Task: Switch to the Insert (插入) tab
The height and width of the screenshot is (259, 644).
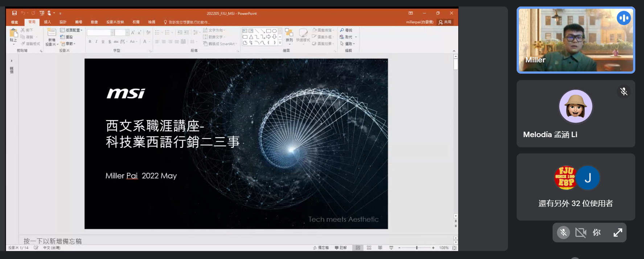Action: point(48,22)
